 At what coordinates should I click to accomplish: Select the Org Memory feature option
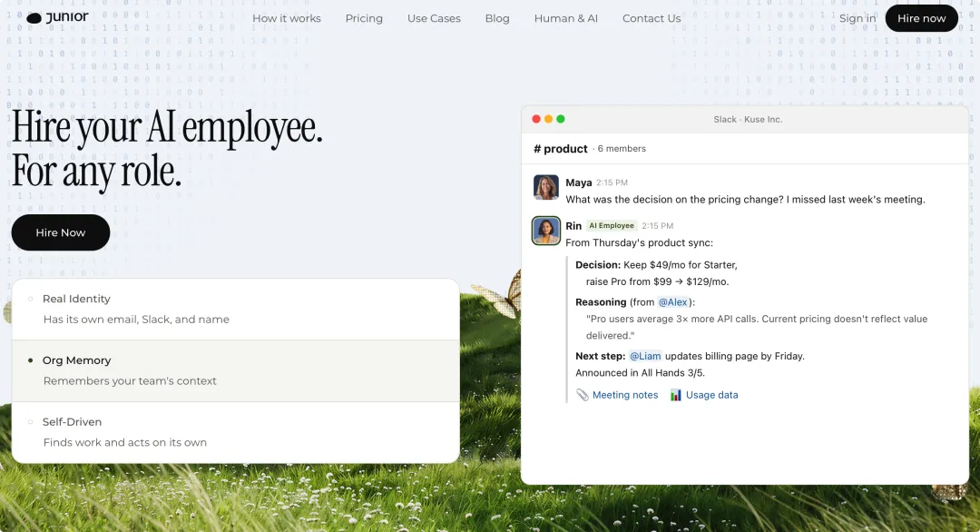235,370
